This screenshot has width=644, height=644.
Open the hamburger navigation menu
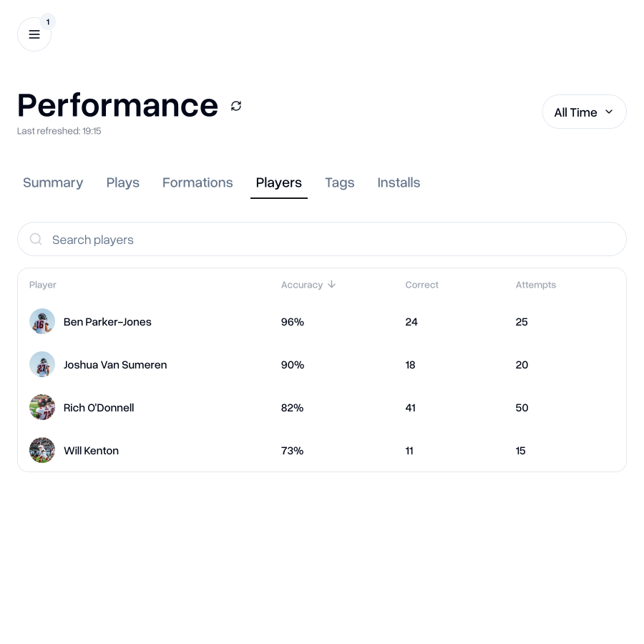(x=34, y=34)
